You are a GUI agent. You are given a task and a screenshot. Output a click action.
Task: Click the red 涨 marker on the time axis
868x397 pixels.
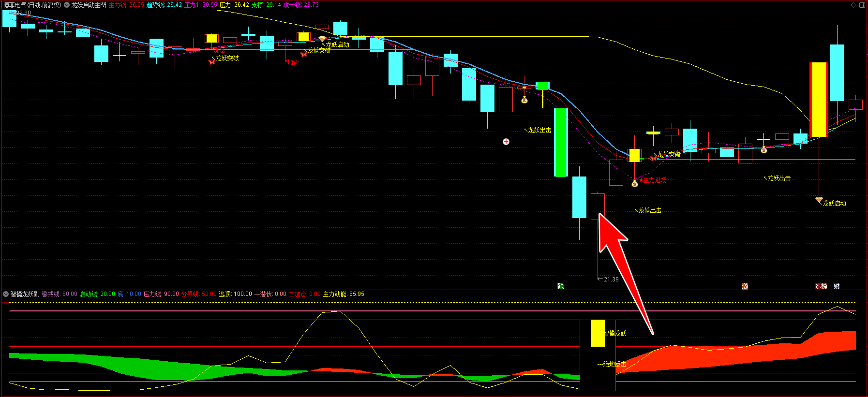pos(818,286)
